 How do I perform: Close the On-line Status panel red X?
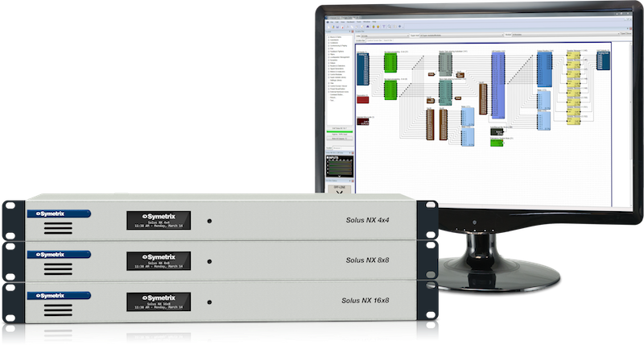tap(353, 181)
